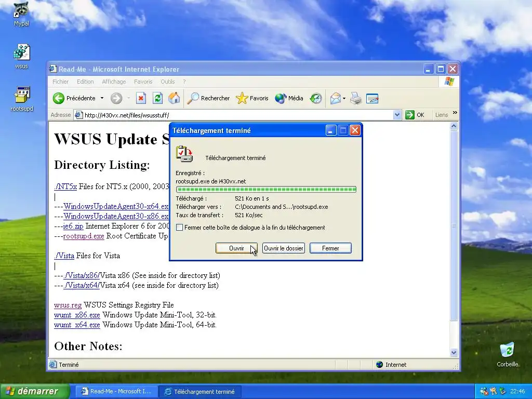Viewport: 532px width, 399px height.
Task: Enable Fermer cette boîte de dialogue checkbox
Action: 179,228
